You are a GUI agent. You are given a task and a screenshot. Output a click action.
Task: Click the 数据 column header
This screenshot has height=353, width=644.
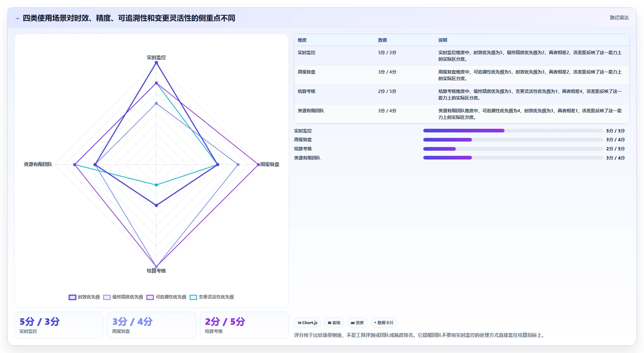(383, 40)
